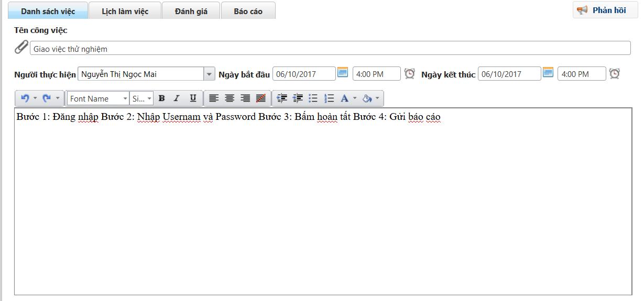The image size is (644, 301).
Task: Insert a numbered list
Action: [x=330, y=98]
